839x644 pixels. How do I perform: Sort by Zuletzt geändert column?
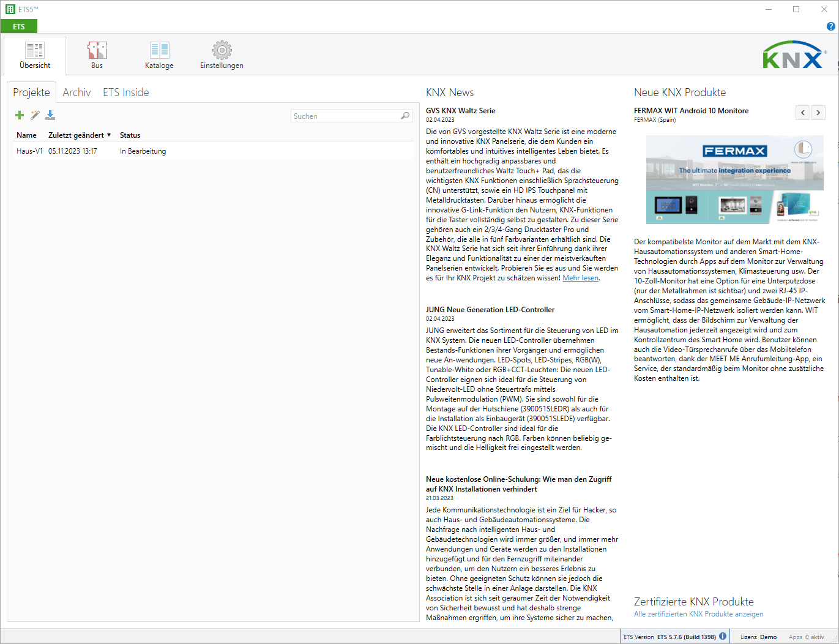(80, 135)
